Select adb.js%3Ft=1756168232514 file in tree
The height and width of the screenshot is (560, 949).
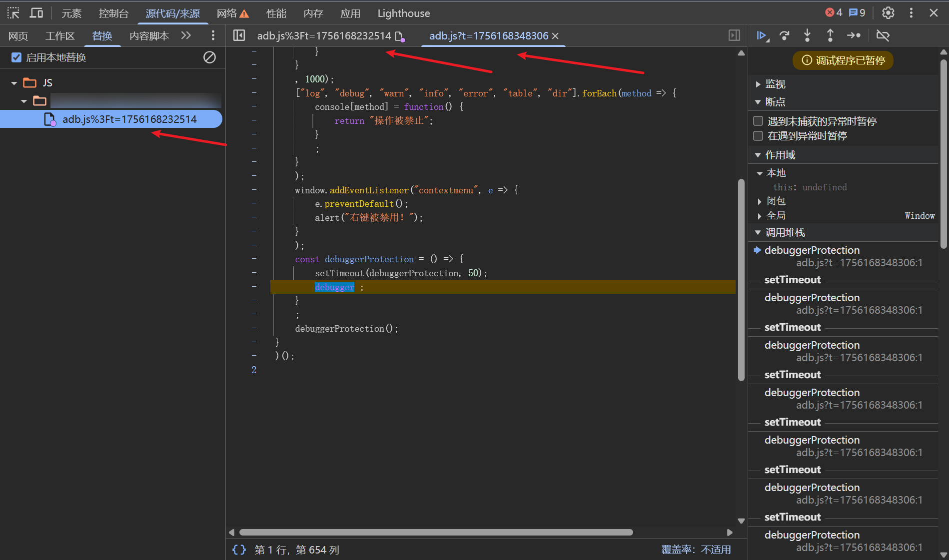129,119
